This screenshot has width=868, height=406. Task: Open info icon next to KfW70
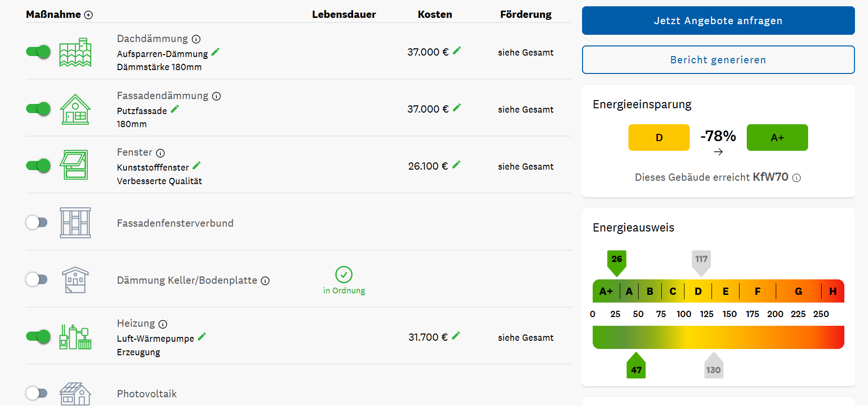click(x=797, y=178)
